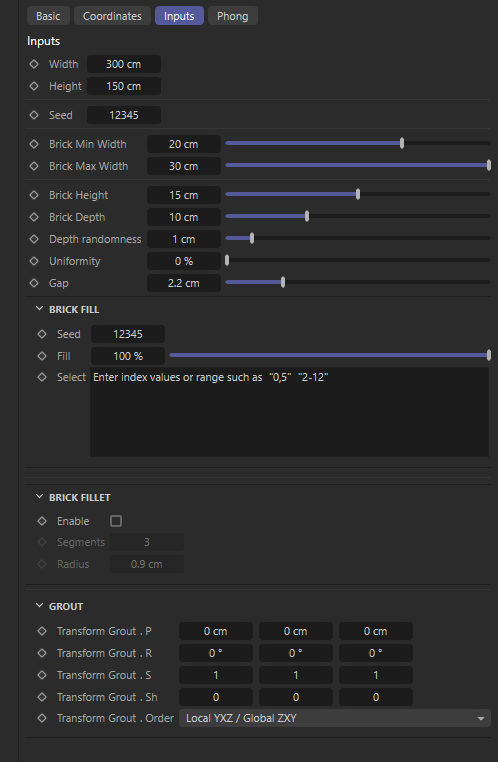Enable the Brick Fillet checkbox

click(x=116, y=521)
